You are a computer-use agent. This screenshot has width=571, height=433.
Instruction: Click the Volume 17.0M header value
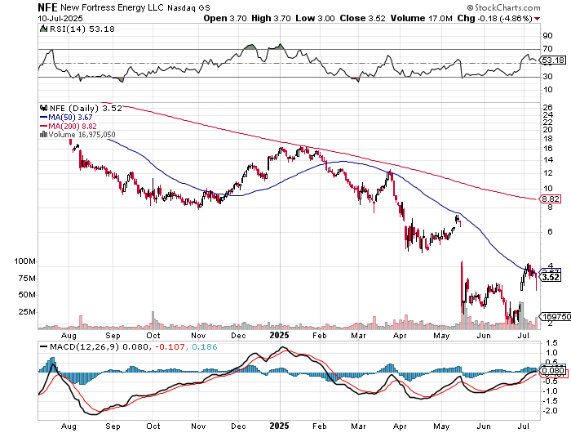click(x=421, y=18)
